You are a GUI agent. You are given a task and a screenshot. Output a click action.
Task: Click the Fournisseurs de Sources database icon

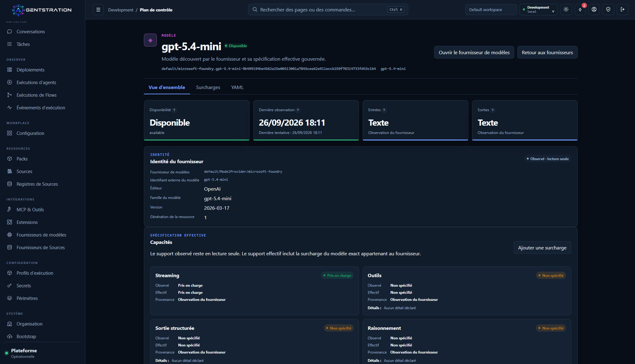[x=10, y=248]
